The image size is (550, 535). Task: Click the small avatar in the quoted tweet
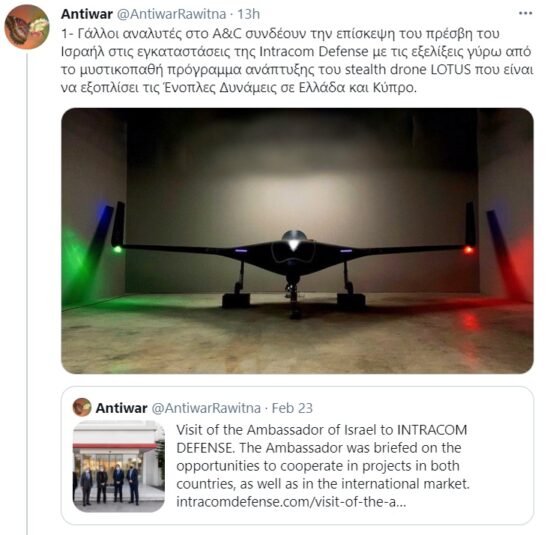[x=82, y=407]
